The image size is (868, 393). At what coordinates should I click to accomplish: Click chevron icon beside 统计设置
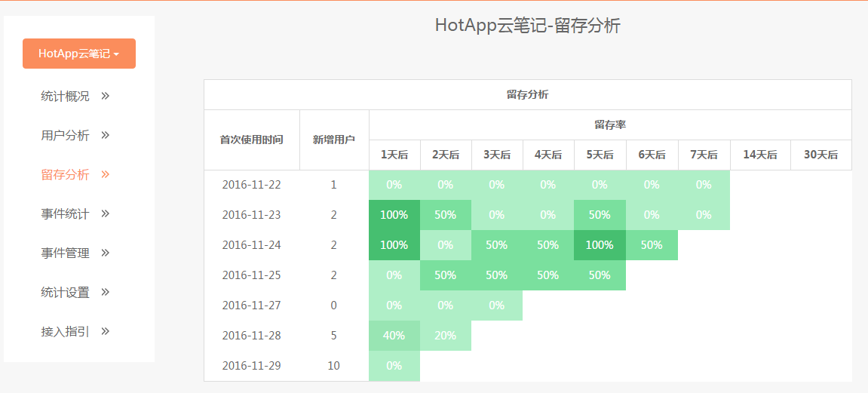[x=106, y=292]
